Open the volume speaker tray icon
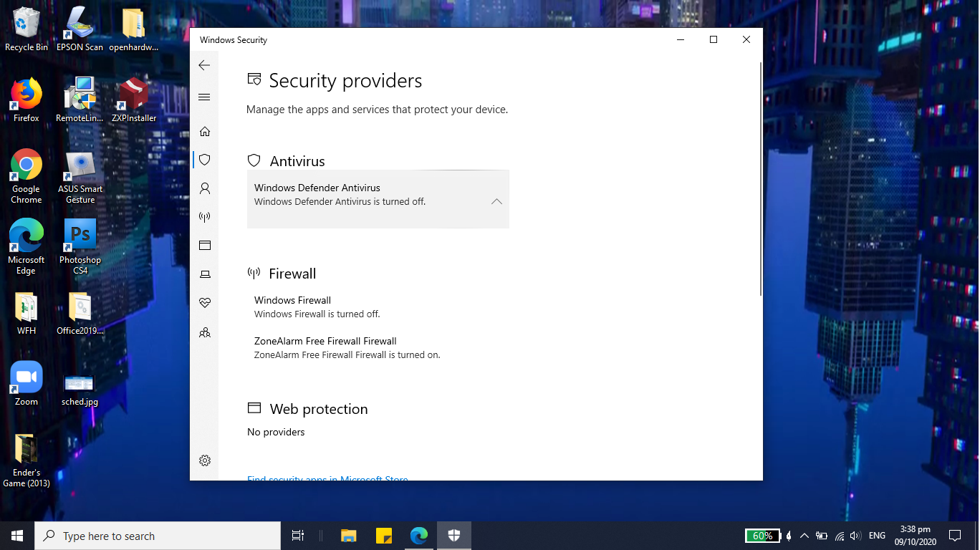This screenshot has height=550, width=980. pos(855,536)
